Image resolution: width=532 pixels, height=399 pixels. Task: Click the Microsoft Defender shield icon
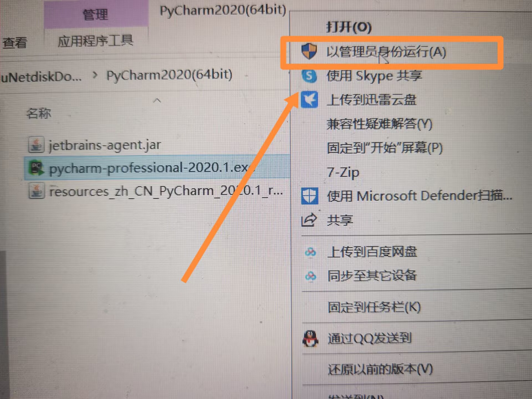coord(310,196)
